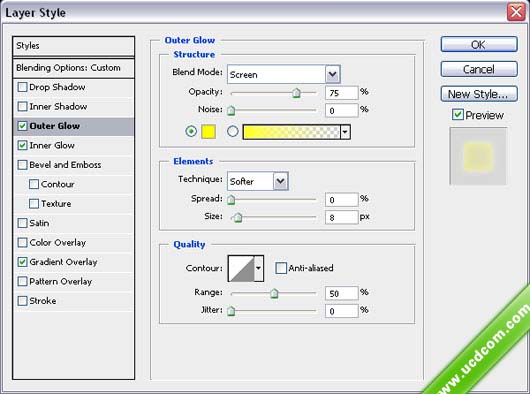
Task: Expand the gradient picker dropdown arrow
Action: (x=345, y=132)
